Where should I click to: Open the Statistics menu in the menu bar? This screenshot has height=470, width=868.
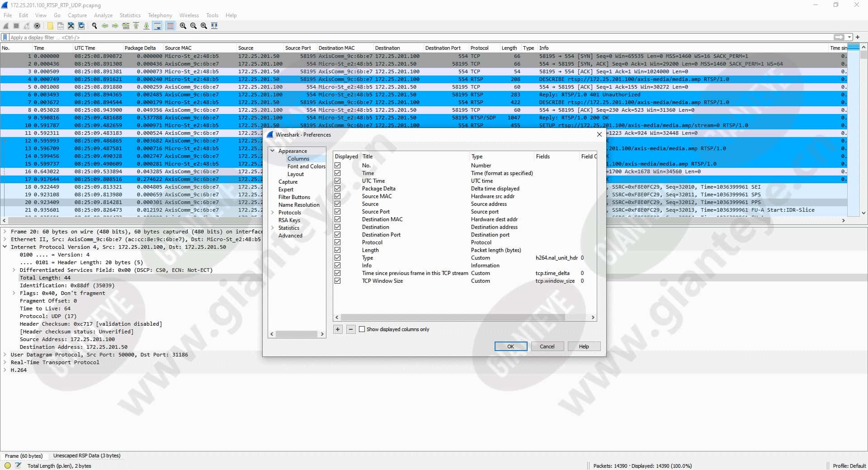coord(130,15)
